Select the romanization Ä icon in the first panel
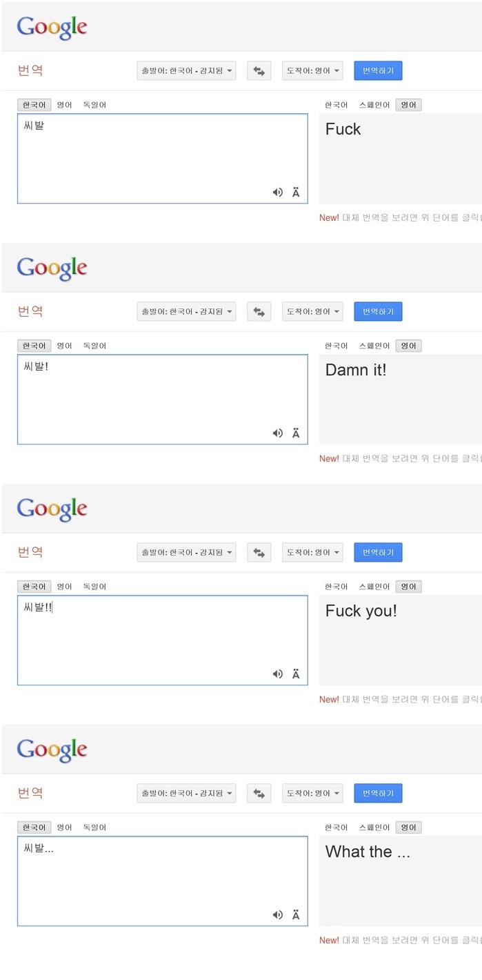 pyautogui.click(x=295, y=192)
